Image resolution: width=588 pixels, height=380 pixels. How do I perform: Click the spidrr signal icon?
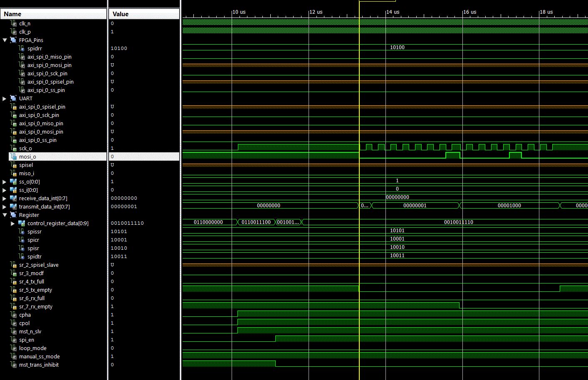(22, 48)
